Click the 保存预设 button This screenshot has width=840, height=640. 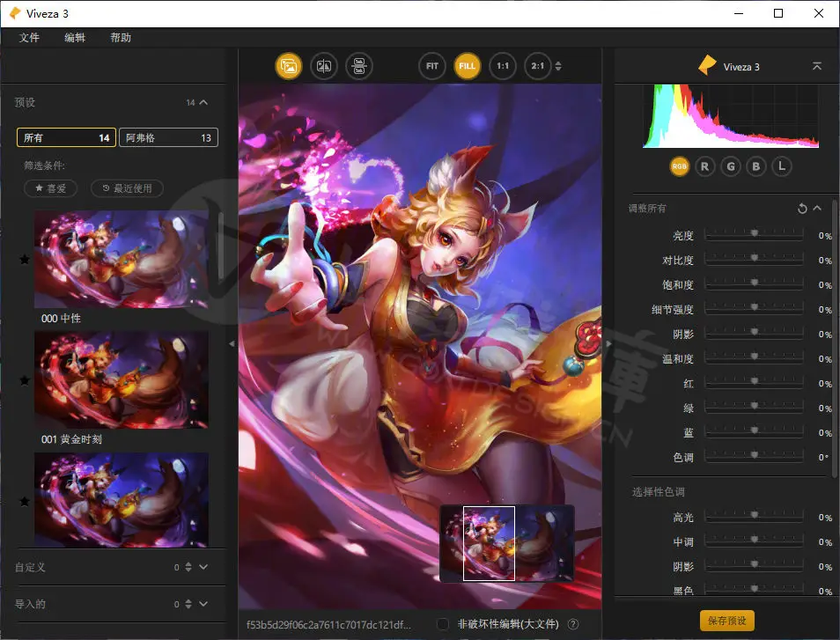click(727, 621)
